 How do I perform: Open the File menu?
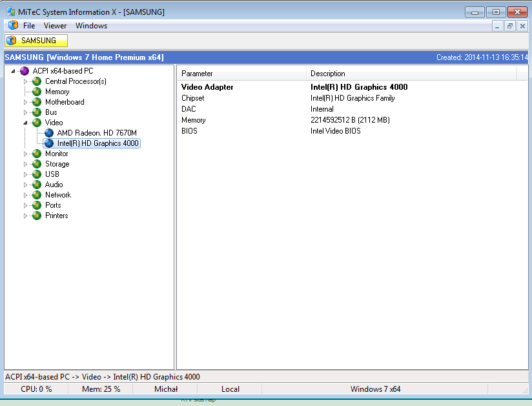(x=29, y=26)
